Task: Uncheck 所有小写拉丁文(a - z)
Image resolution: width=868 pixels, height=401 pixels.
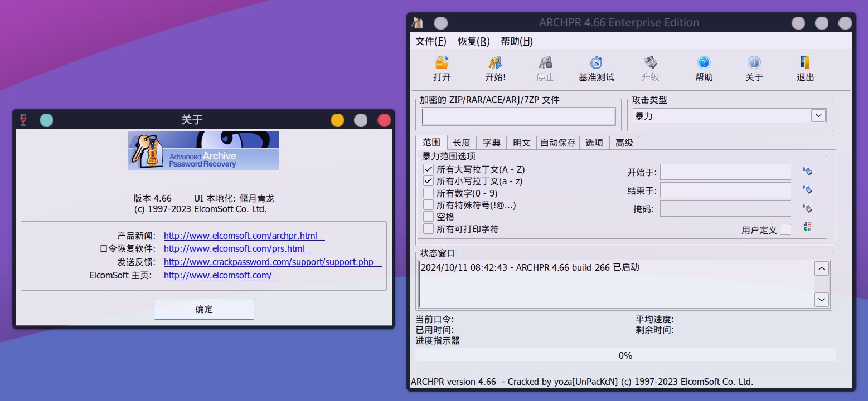Action: tap(428, 181)
